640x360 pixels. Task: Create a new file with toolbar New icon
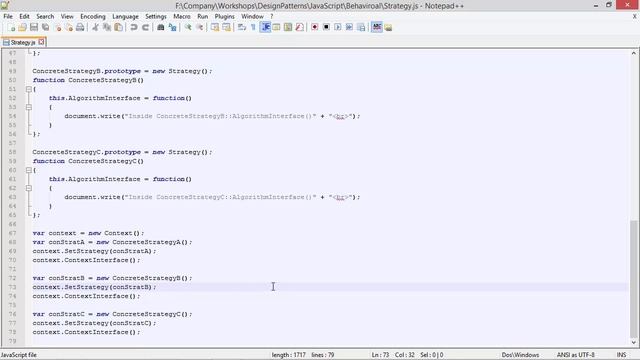(11, 27)
